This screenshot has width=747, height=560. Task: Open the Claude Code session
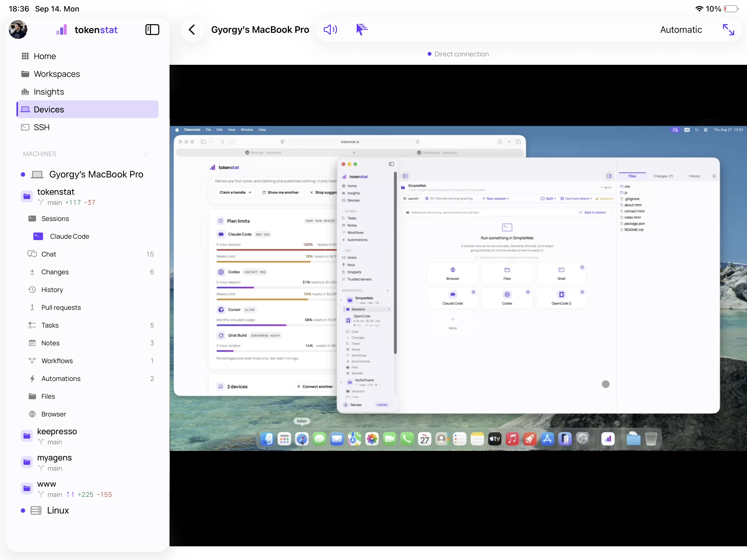pyautogui.click(x=87, y=237)
